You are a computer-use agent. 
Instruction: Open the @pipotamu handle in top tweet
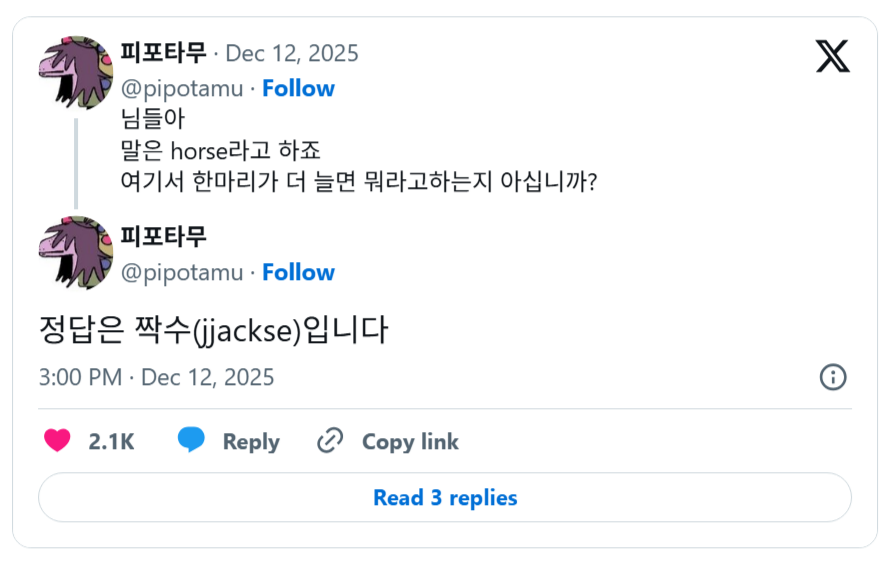(x=181, y=88)
